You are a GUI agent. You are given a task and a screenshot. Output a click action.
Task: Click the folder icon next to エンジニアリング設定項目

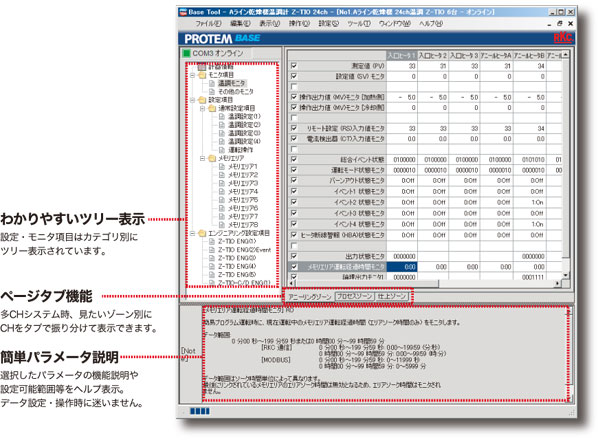click(202, 233)
